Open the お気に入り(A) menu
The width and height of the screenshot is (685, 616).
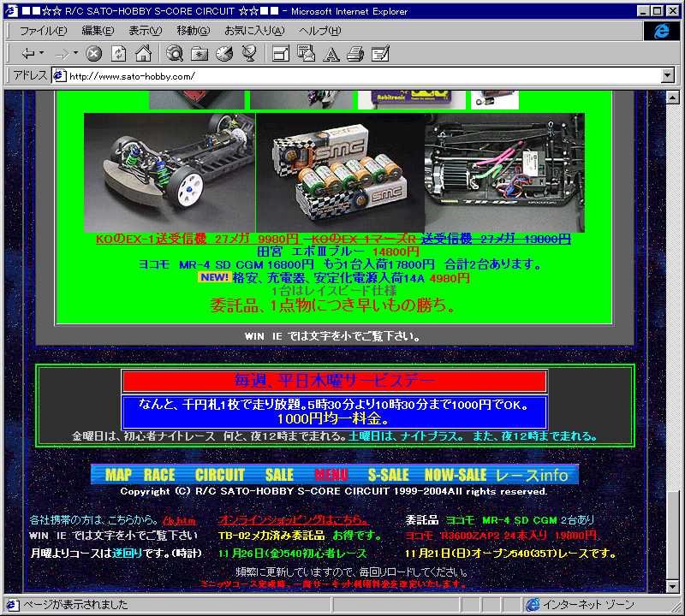[x=254, y=31]
